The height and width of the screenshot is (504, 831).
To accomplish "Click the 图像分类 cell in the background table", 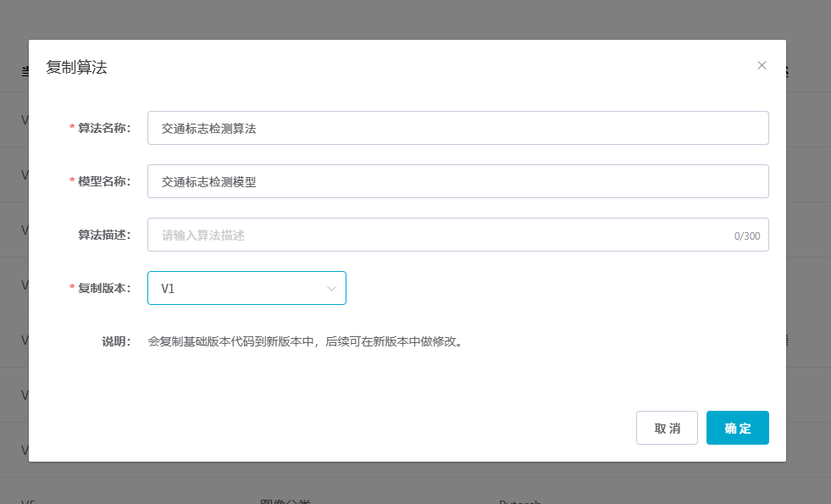I will pos(285,500).
